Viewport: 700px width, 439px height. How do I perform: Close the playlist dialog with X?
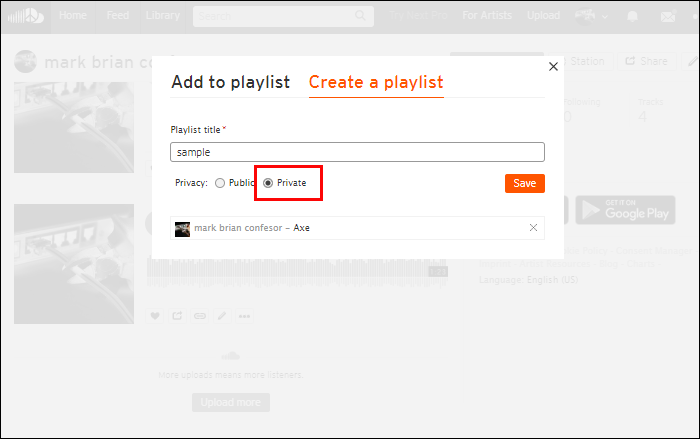[x=554, y=67]
